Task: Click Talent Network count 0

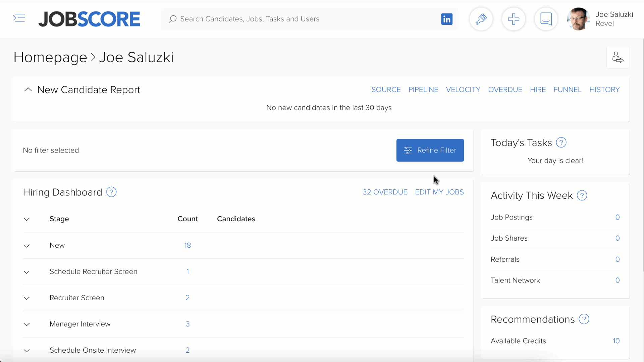Action: point(617,280)
